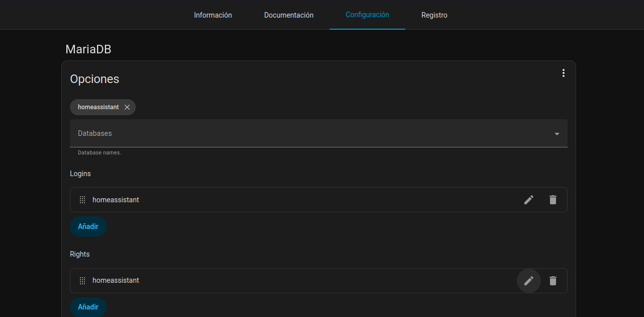This screenshot has height=317, width=644.
Task: Switch to the Información tab
Action: (x=213, y=15)
